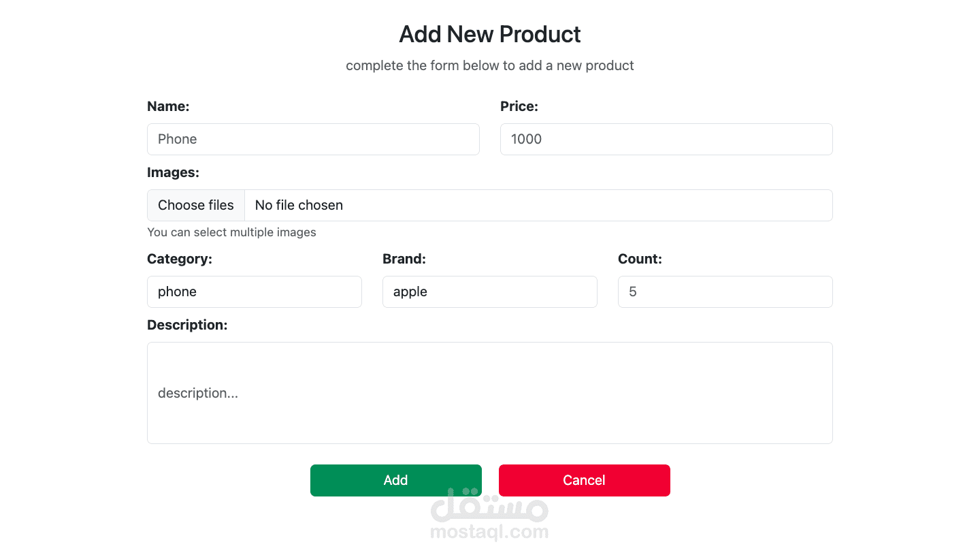
Task: Click the red Cancel button
Action: point(585,480)
